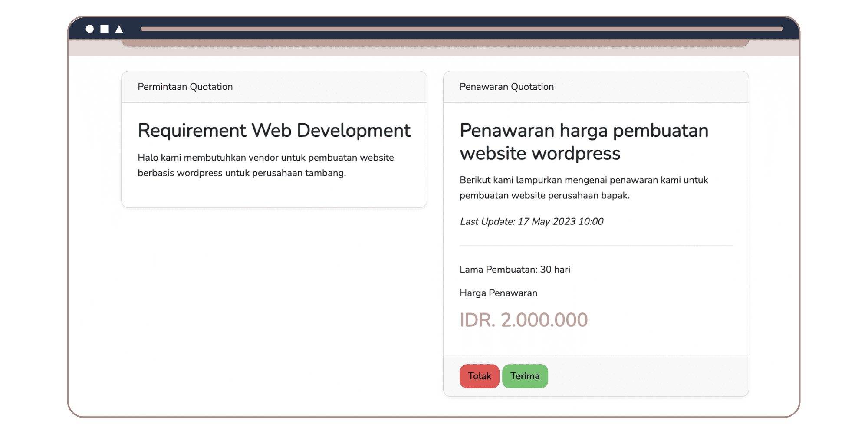Click the Penawaran harga pembuatan website heading
Image resolution: width=868 pixels, height=434 pixels.
[x=584, y=142]
